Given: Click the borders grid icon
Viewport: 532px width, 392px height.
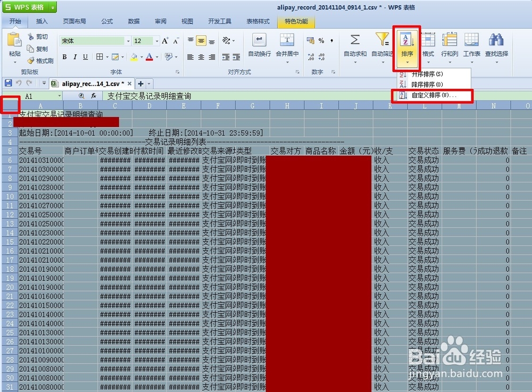Looking at the screenshot, I should click(99, 56).
